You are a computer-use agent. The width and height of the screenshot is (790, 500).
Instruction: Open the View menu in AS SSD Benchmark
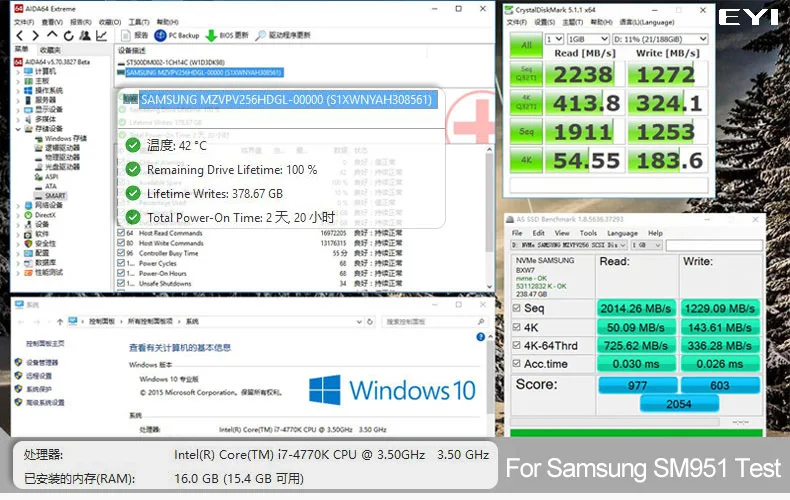[562, 233]
